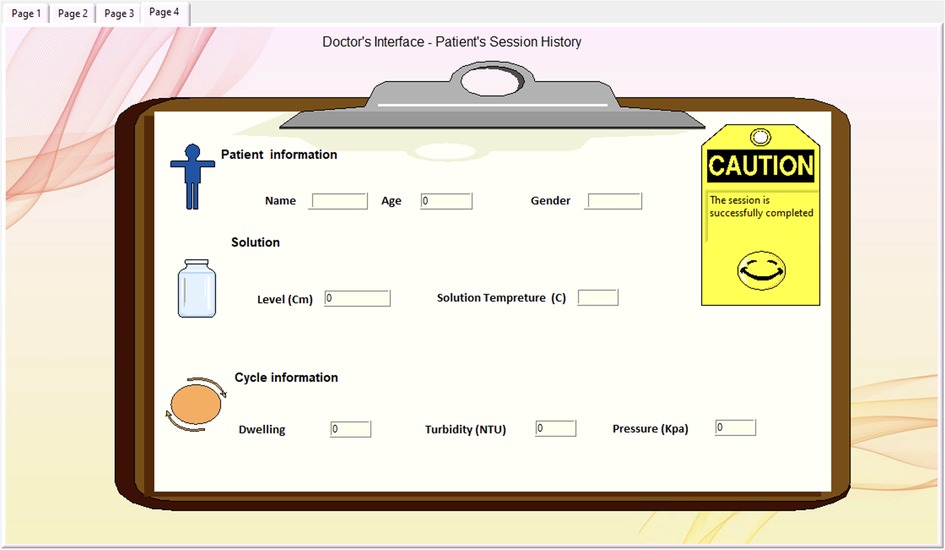The width and height of the screenshot is (945, 550).
Task: Focus the patient Name input field
Action: [339, 201]
